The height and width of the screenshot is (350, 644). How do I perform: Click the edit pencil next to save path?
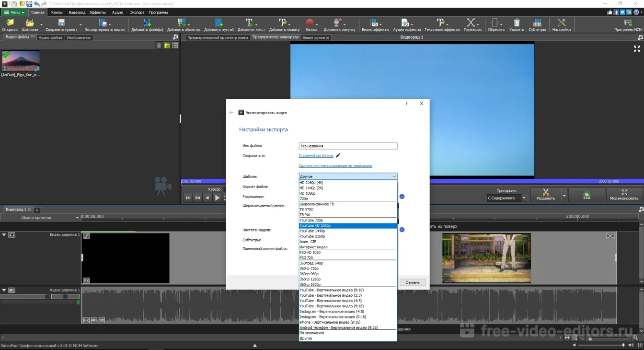pos(338,155)
